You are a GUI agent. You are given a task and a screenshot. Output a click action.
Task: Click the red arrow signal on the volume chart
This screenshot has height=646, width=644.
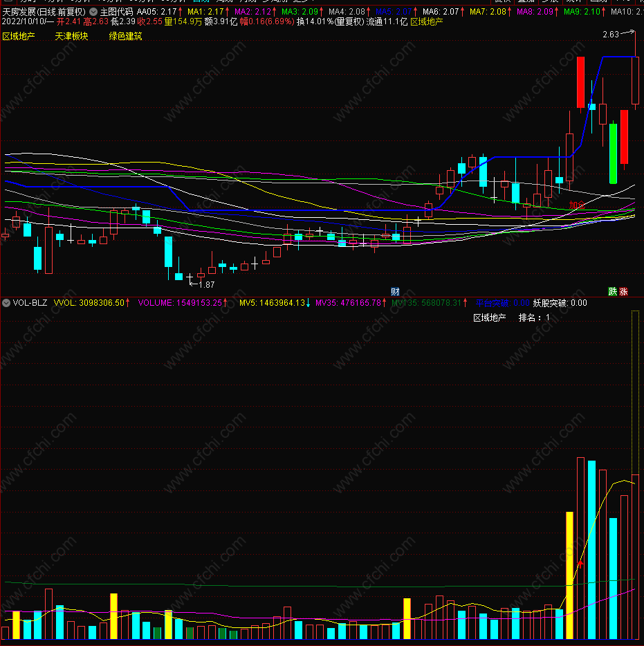580,564
